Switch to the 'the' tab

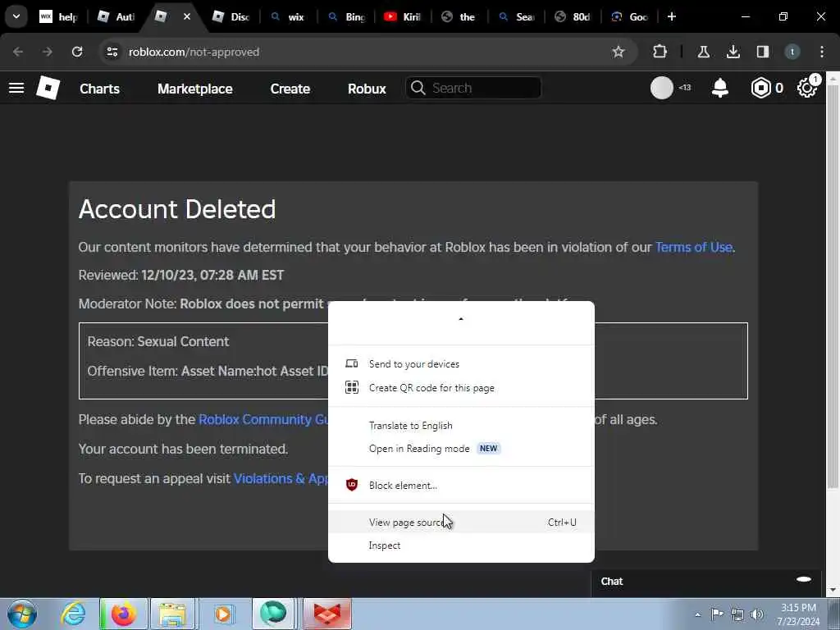point(459,17)
